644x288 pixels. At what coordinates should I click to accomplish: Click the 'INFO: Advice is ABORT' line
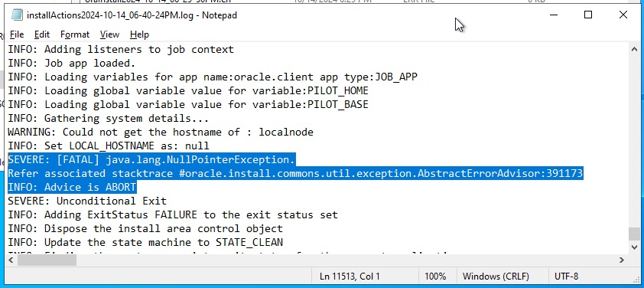point(72,187)
